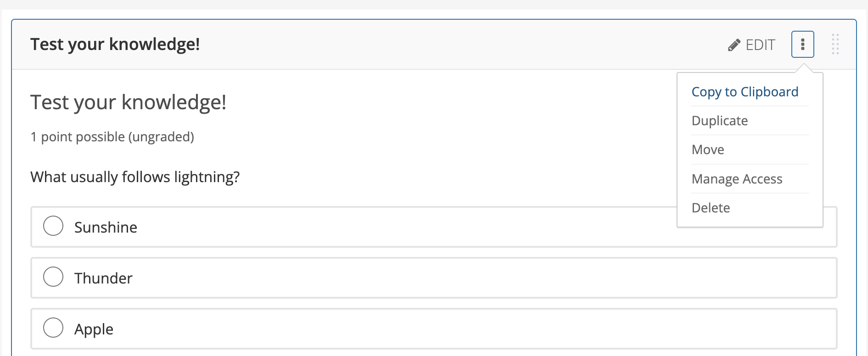The image size is (868, 356).
Task: Click the dotted drag handle icon
Action: pyautogui.click(x=835, y=44)
